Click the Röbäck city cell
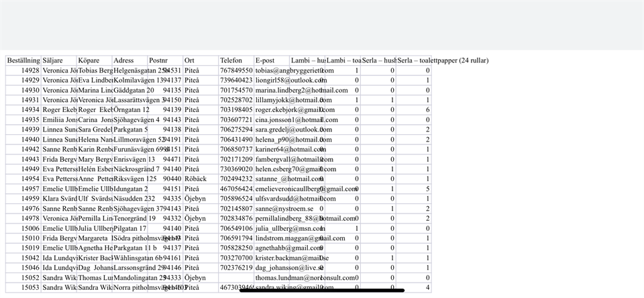The image size is (644, 298). [x=196, y=179]
